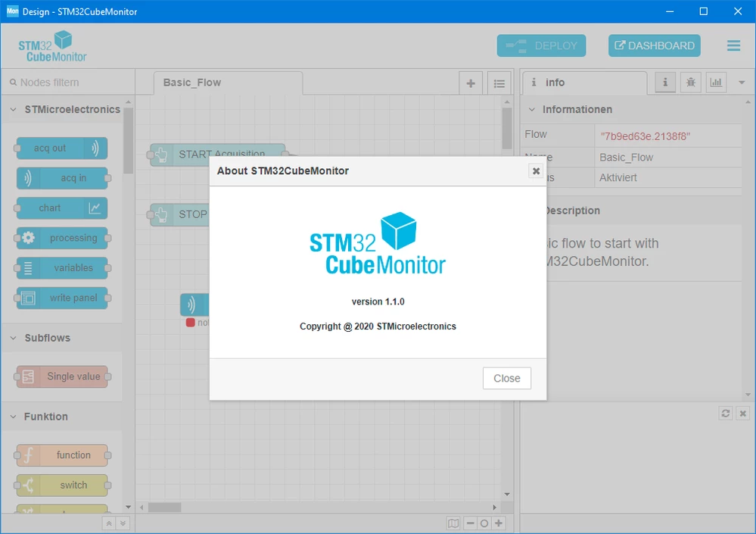
Task: Select the acq in node
Action: point(62,178)
